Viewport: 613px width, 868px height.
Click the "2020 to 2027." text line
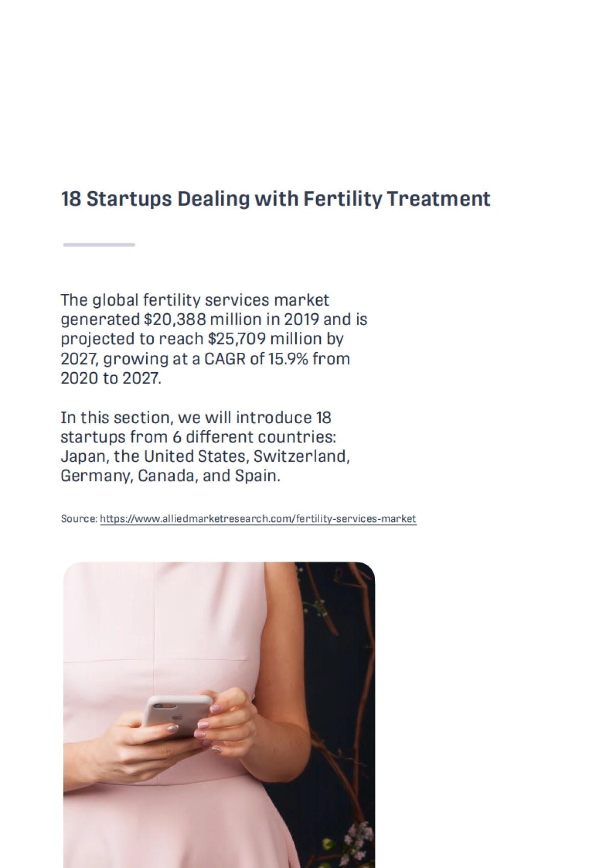(111, 378)
